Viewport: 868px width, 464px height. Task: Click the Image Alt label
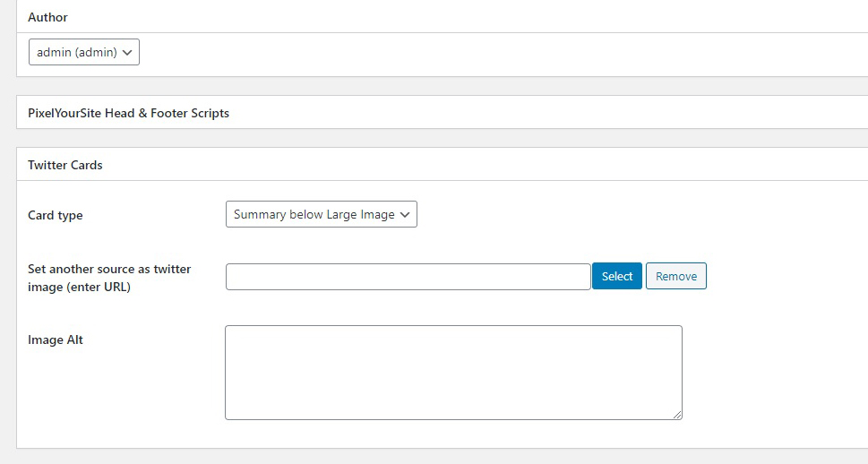(56, 339)
